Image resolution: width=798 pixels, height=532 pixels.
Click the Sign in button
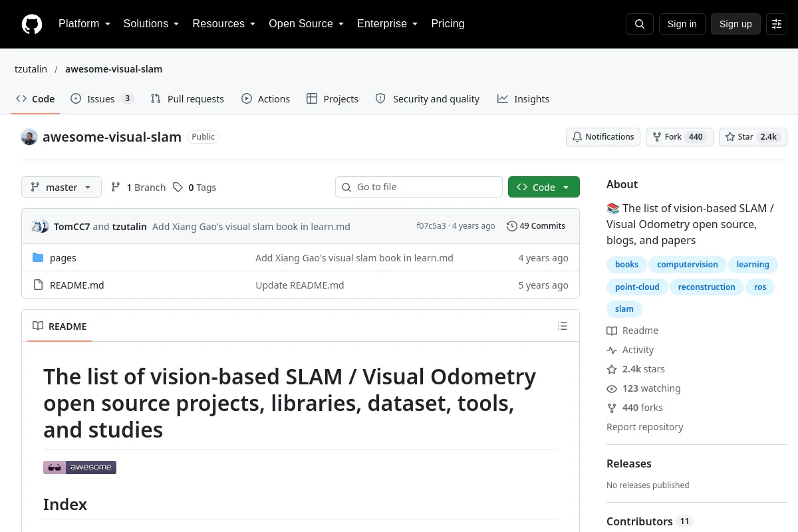(682, 24)
